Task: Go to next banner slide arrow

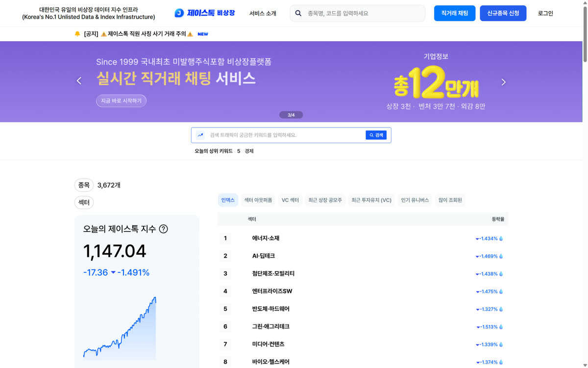Action: (503, 82)
